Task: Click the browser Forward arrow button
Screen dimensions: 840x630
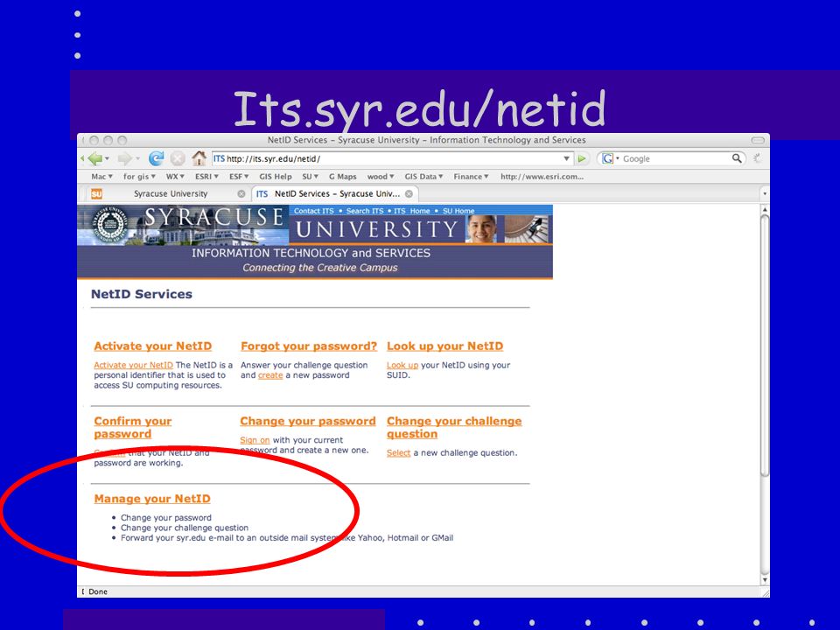Action: click(124, 158)
